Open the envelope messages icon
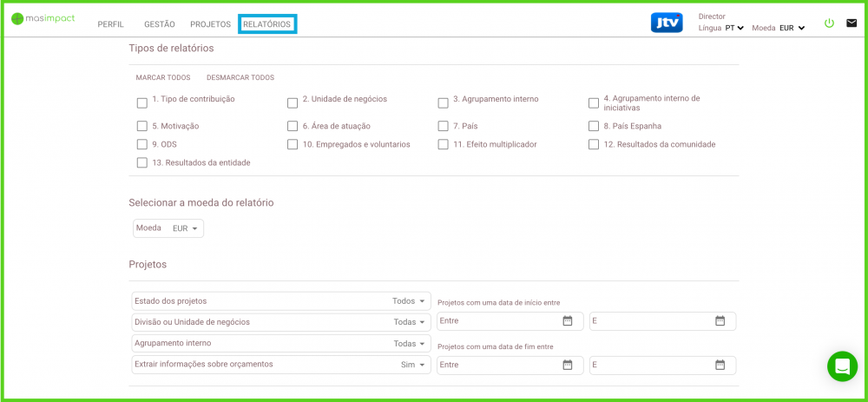The image size is (868, 402). [852, 23]
